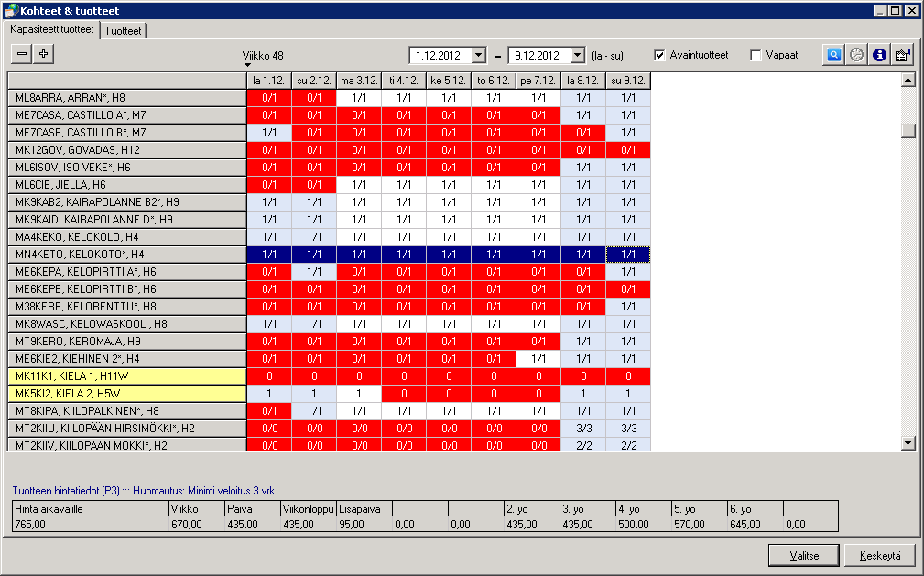
Task: Open the end date 9.12.2012 dropdown
Action: point(578,56)
